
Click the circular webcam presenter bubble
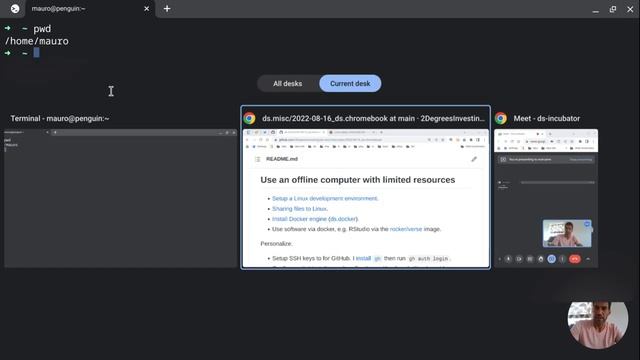[598, 325]
